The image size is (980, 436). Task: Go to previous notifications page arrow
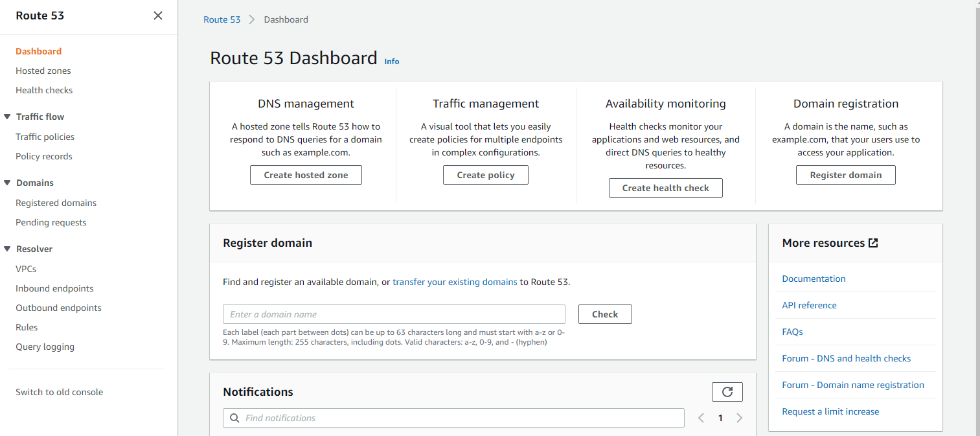pyautogui.click(x=701, y=418)
